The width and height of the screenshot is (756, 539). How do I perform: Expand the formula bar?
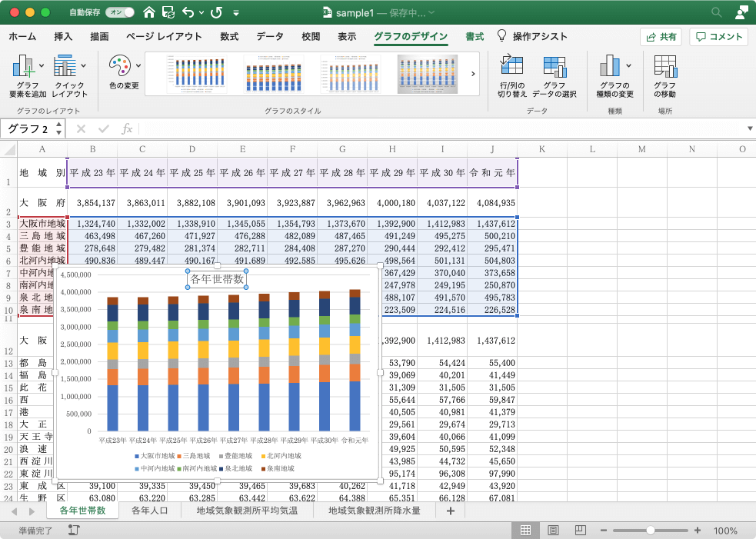749,128
